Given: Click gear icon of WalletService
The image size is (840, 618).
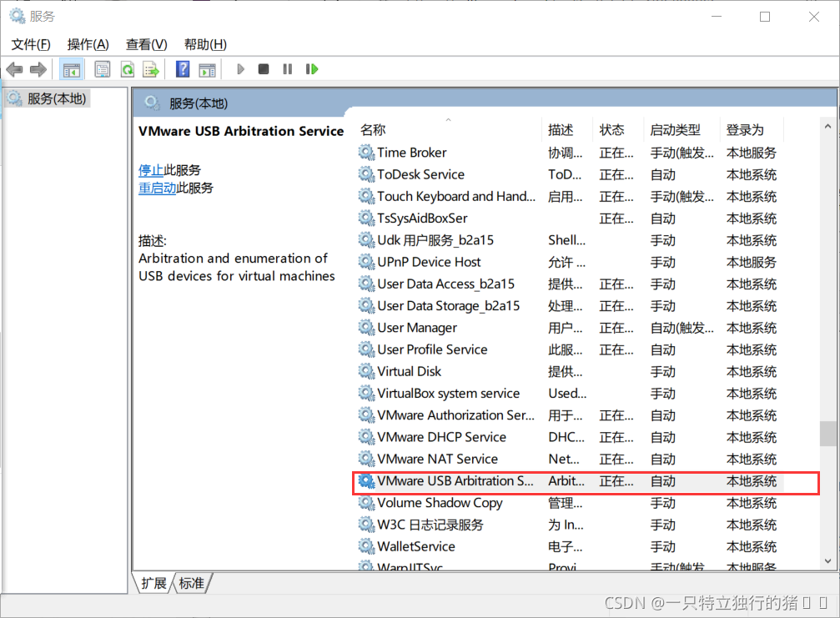Looking at the screenshot, I should (x=366, y=547).
